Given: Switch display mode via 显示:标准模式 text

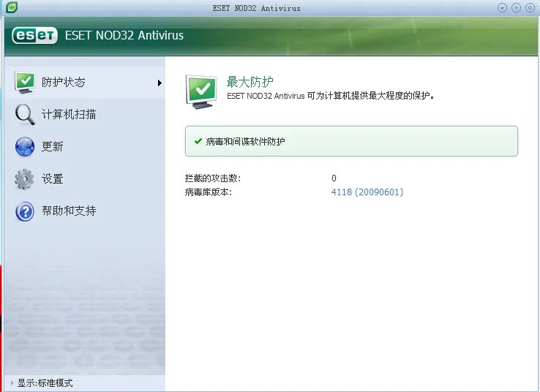Looking at the screenshot, I should (x=45, y=383).
